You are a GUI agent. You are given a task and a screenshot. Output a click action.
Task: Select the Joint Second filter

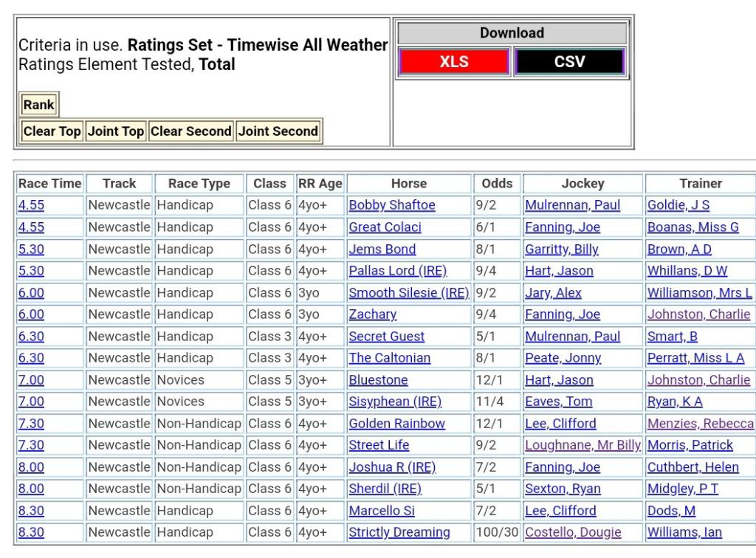278,131
